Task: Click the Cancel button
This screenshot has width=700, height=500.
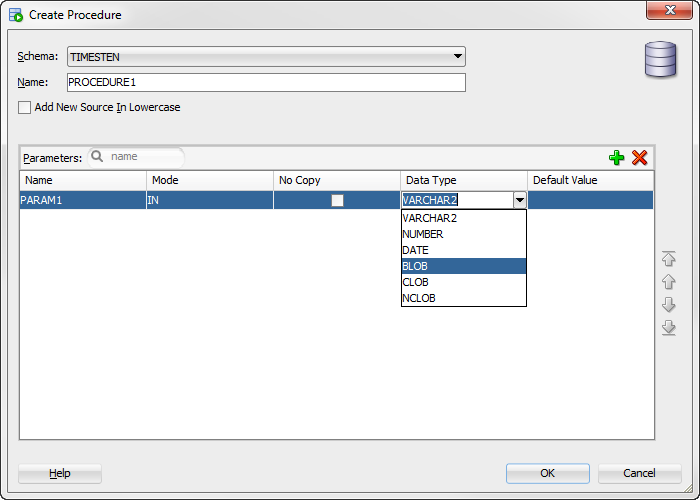Action: pyautogui.click(x=639, y=473)
